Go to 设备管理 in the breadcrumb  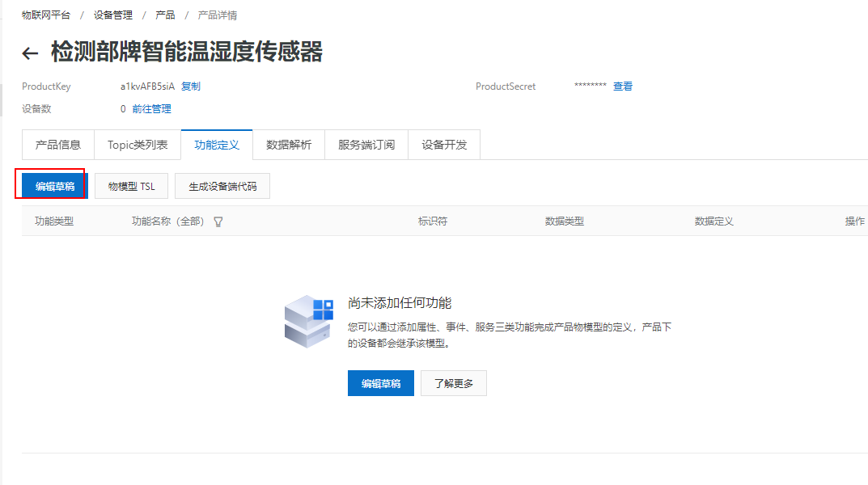113,15
